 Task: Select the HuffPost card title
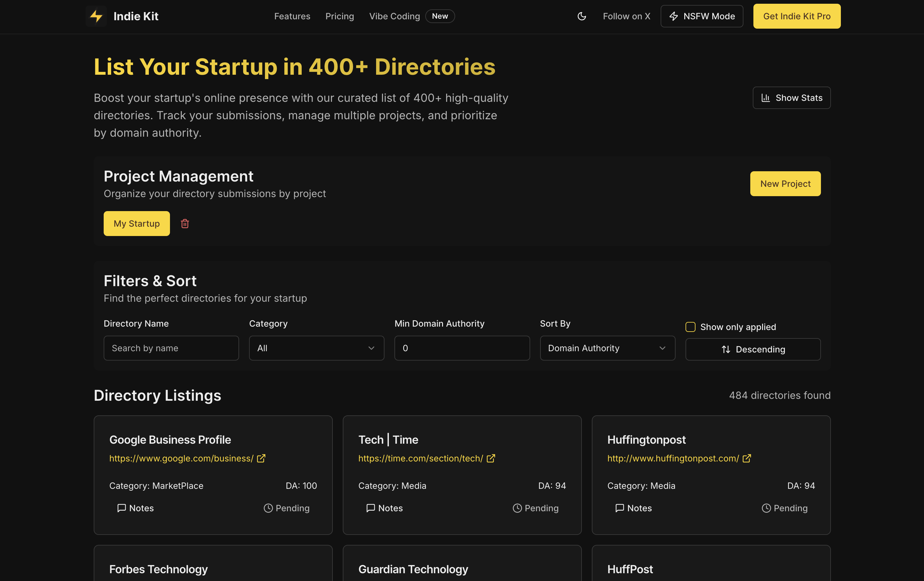pyautogui.click(x=630, y=569)
